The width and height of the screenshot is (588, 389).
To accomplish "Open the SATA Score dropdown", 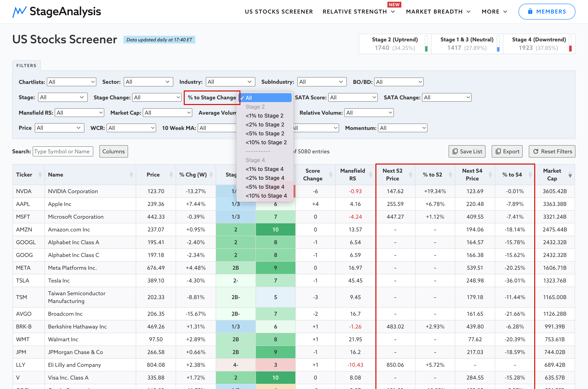I will pos(353,97).
